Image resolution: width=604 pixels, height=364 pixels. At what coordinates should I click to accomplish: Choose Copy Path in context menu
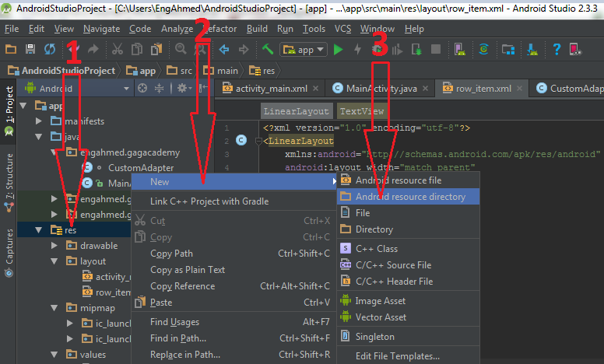[234, 254]
